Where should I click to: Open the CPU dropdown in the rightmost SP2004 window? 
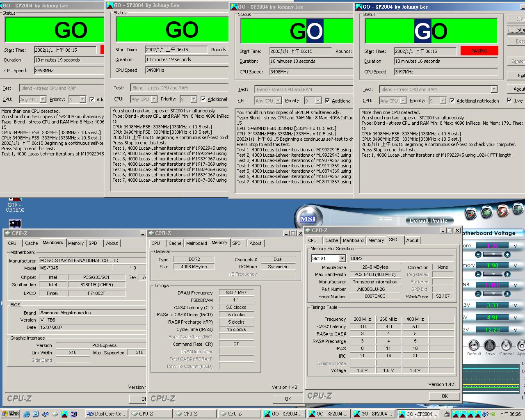click(x=402, y=100)
